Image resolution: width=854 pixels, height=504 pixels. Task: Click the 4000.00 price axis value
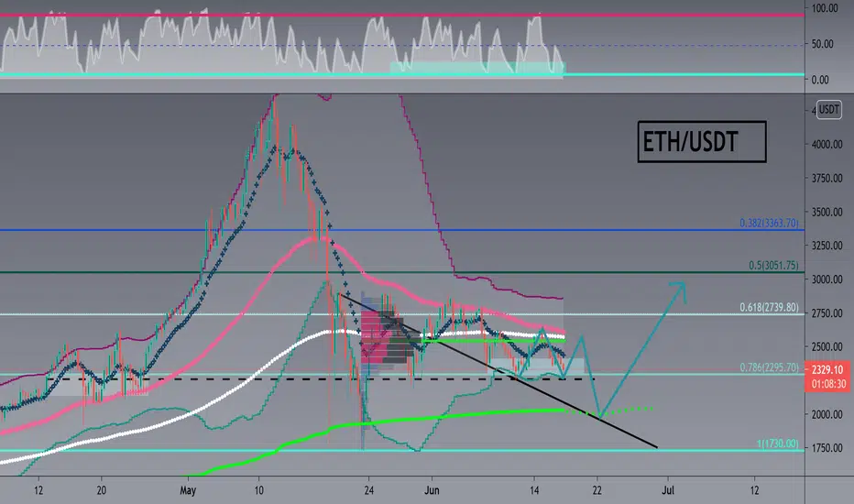[x=827, y=145]
